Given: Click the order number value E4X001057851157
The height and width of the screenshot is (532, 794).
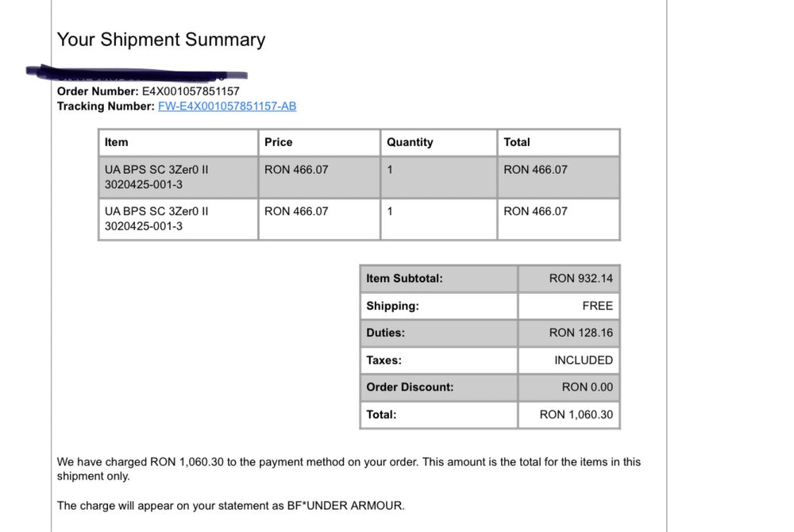Looking at the screenshot, I should coord(191,91).
